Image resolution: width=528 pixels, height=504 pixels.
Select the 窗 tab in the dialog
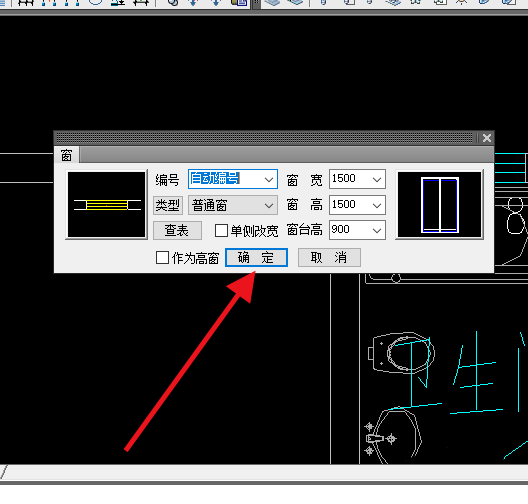pyautogui.click(x=66, y=156)
